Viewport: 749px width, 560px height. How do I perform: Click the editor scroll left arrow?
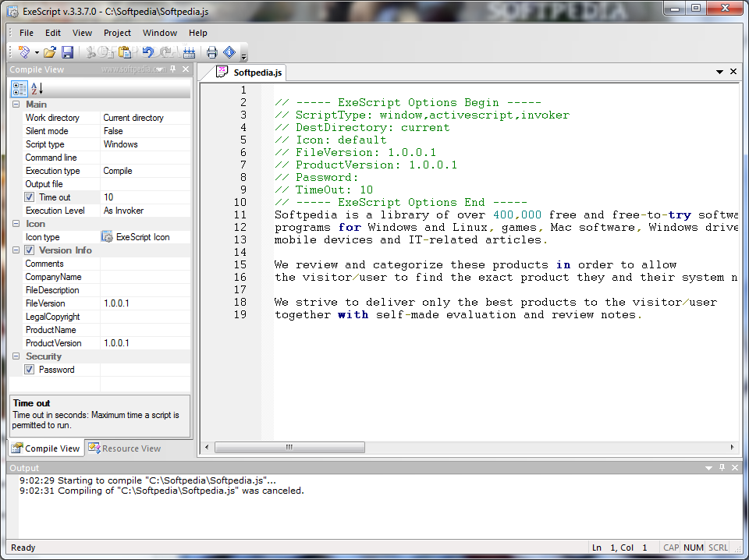[207, 448]
